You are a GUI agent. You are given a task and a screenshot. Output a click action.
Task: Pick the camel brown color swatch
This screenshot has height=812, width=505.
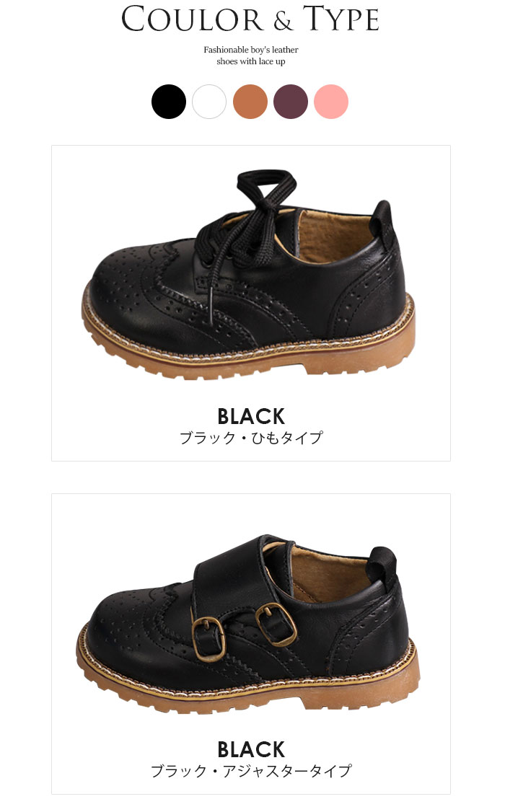[250, 102]
